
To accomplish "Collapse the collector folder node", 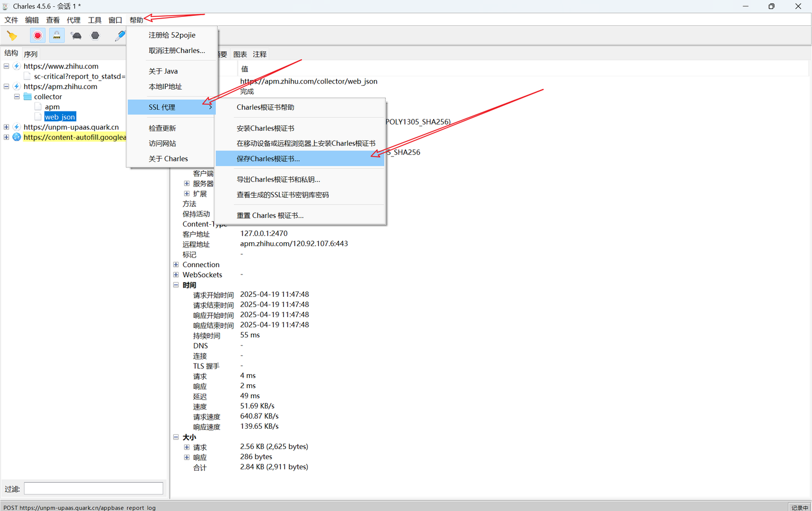I will point(17,96).
